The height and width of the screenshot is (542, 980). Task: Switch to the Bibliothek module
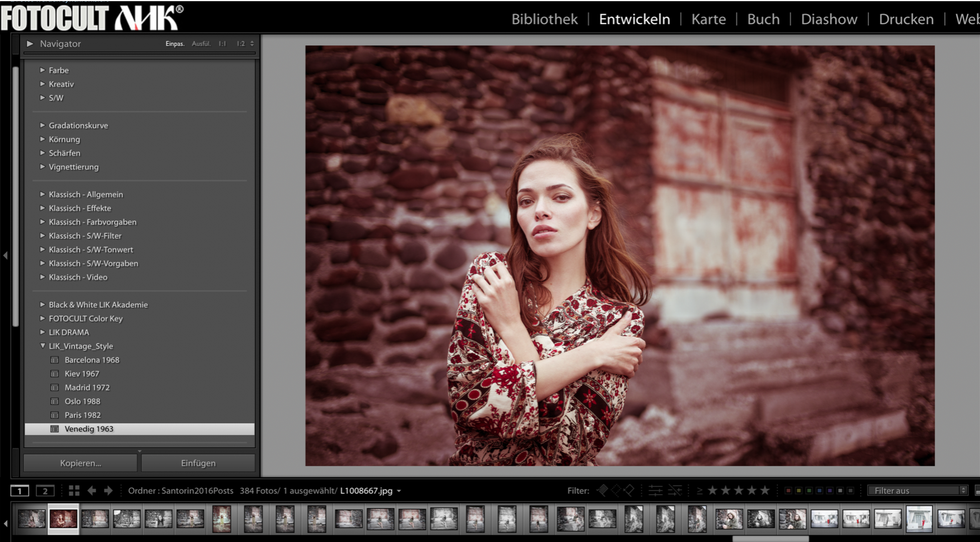(x=544, y=19)
